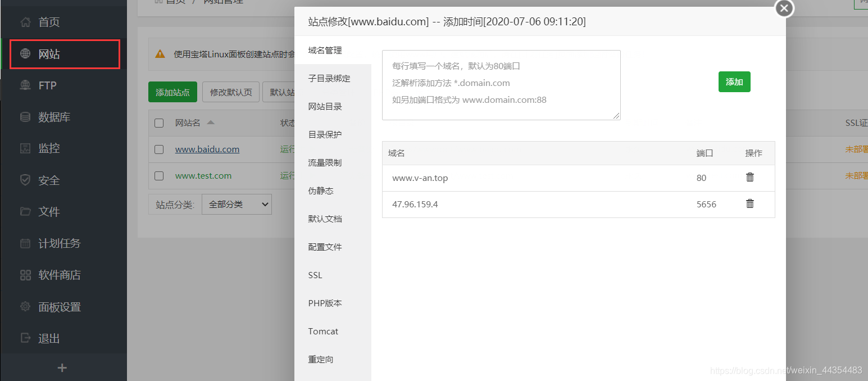This screenshot has height=381, width=868.
Task: Open www.baidu.com site settings link
Action: (x=207, y=149)
